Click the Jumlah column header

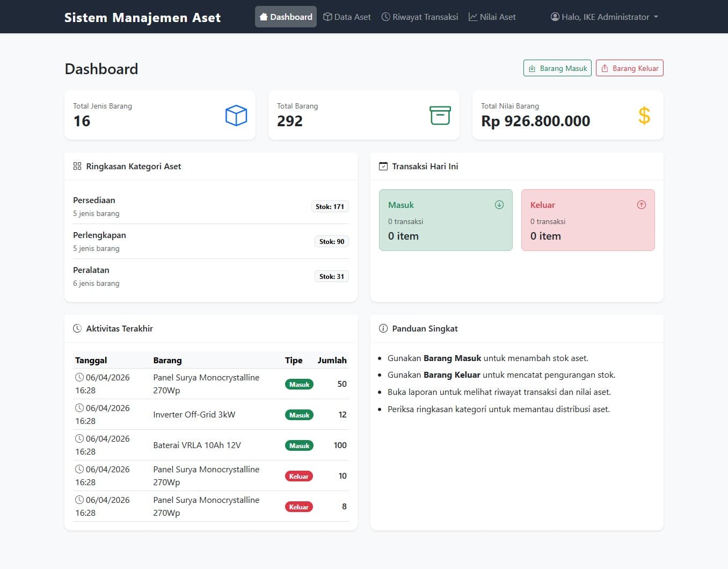coord(332,360)
